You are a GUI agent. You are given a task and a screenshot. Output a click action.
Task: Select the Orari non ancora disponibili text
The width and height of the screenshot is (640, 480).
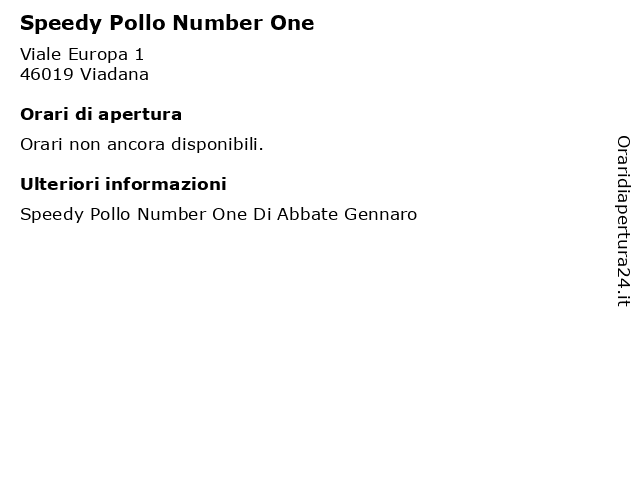[142, 144]
